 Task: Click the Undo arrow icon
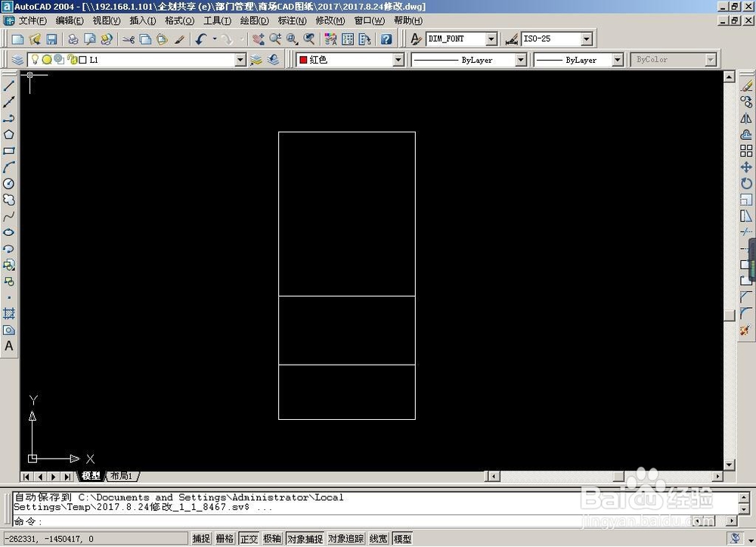tap(201, 39)
